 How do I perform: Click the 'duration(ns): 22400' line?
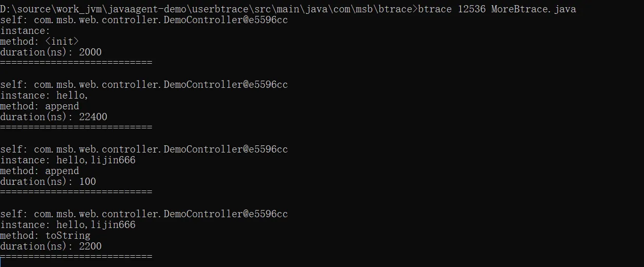53,117
